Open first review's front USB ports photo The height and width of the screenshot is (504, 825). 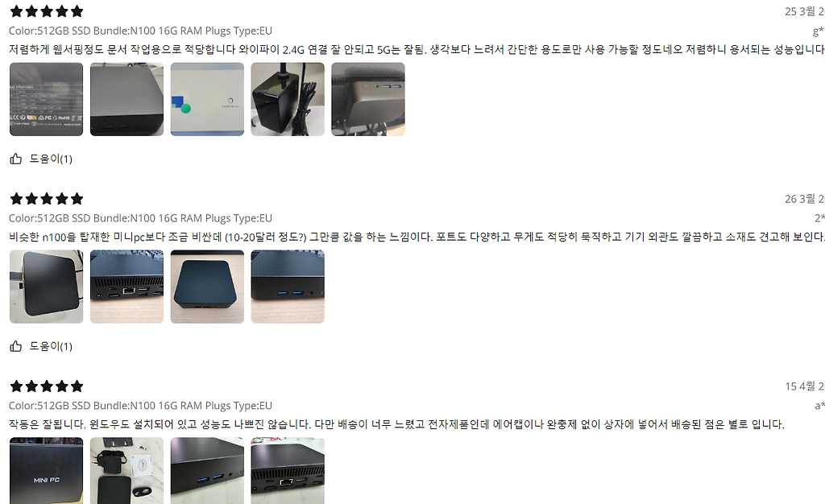[126, 99]
